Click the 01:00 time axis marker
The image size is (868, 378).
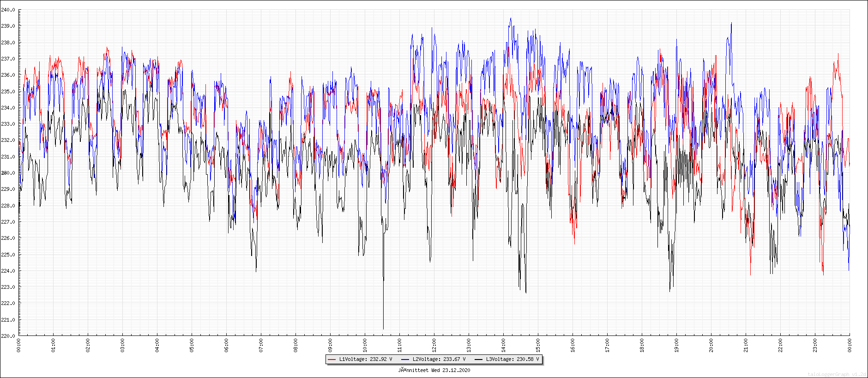53,345
